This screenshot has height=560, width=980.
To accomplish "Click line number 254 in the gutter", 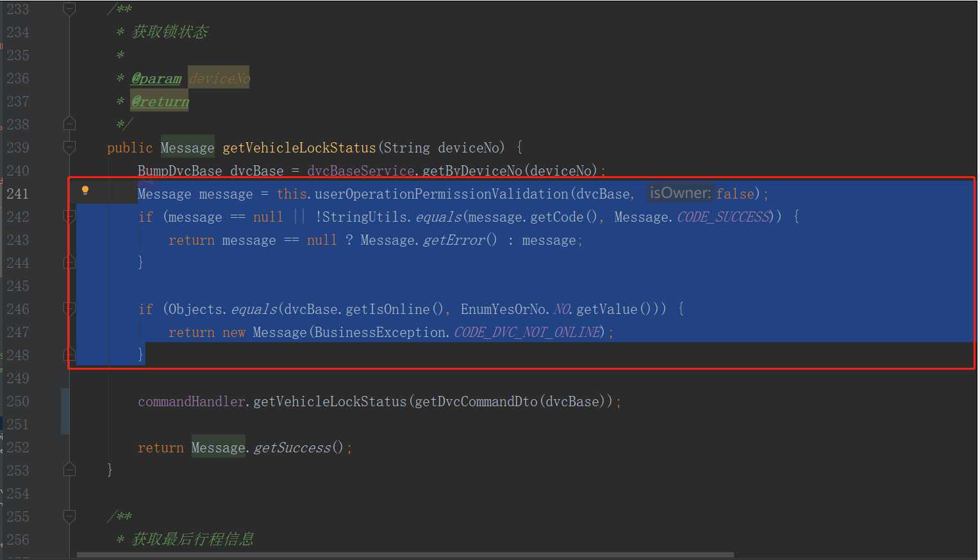I will point(18,493).
